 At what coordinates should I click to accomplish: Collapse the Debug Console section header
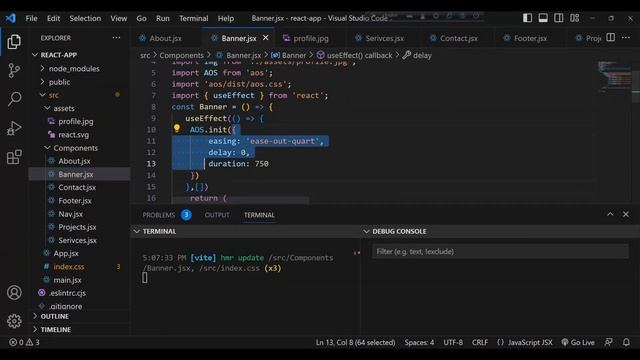[399, 231]
